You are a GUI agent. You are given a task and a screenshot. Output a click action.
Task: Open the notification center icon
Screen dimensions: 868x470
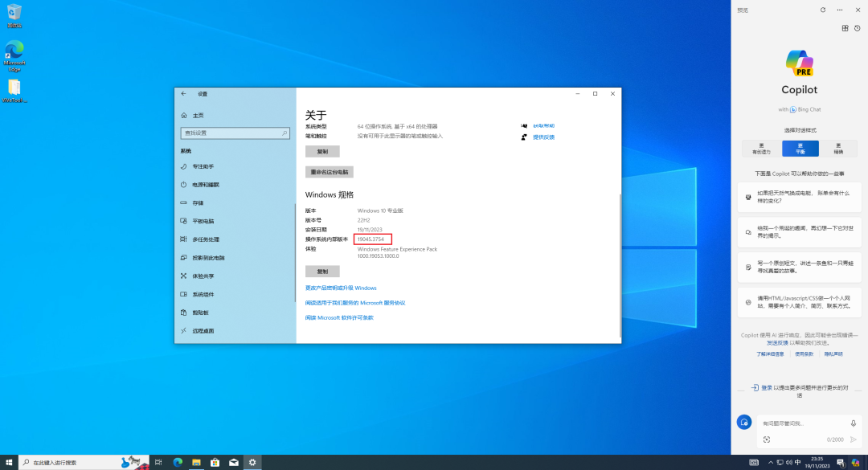coord(841,462)
